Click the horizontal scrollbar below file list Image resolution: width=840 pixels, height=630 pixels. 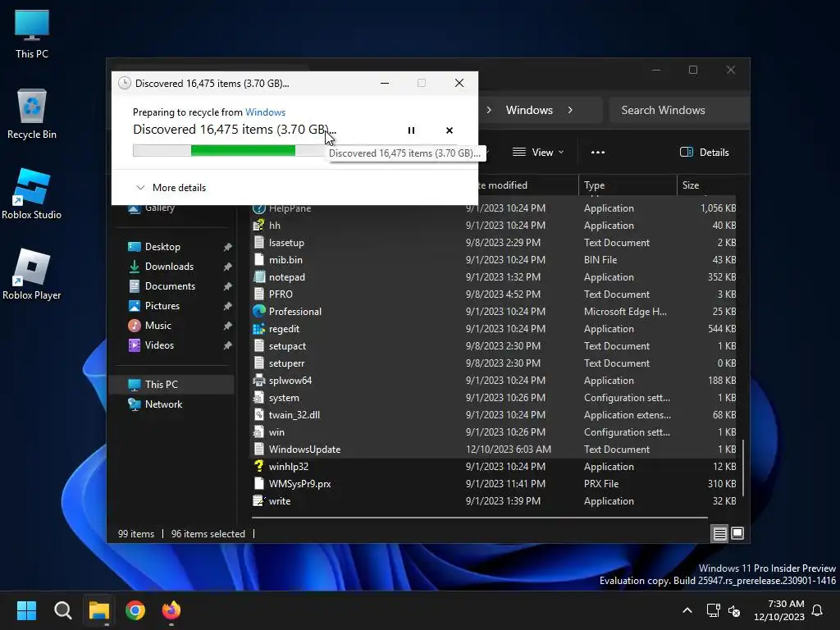(479, 518)
